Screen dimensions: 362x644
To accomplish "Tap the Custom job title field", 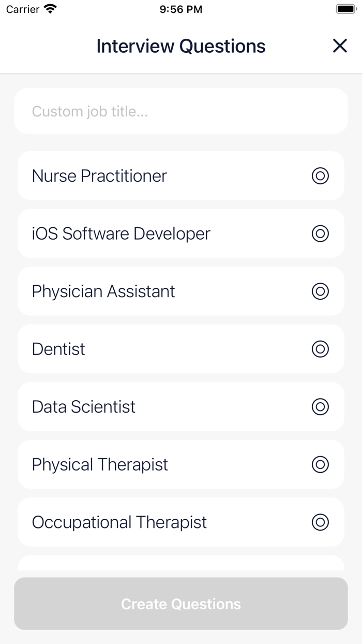I will [x=181, y=111].
